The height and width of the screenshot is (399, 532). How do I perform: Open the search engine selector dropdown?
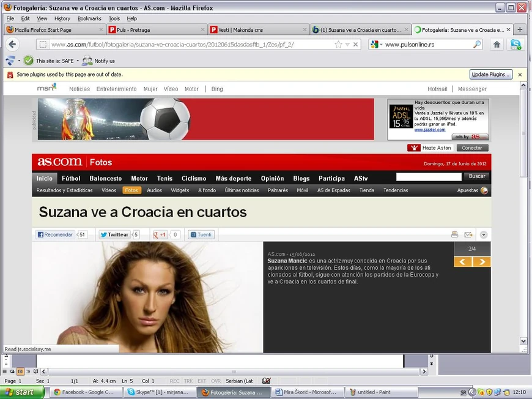(x=377, y=44)
